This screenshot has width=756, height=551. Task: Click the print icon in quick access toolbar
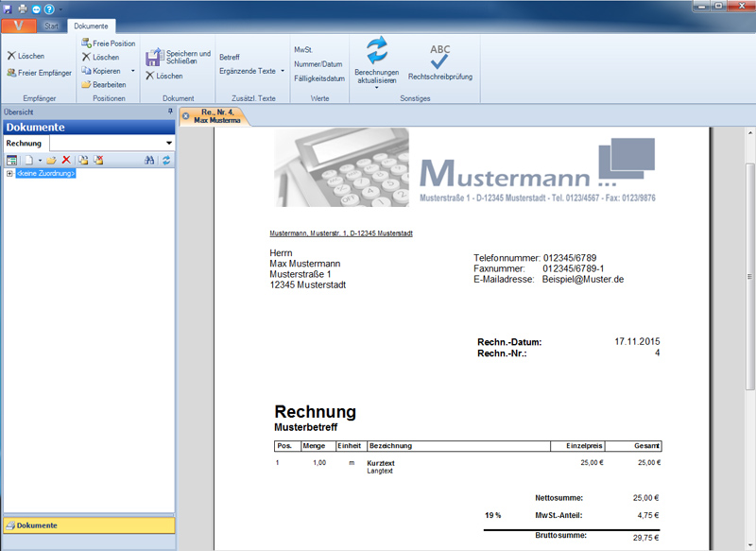[21, 8]
